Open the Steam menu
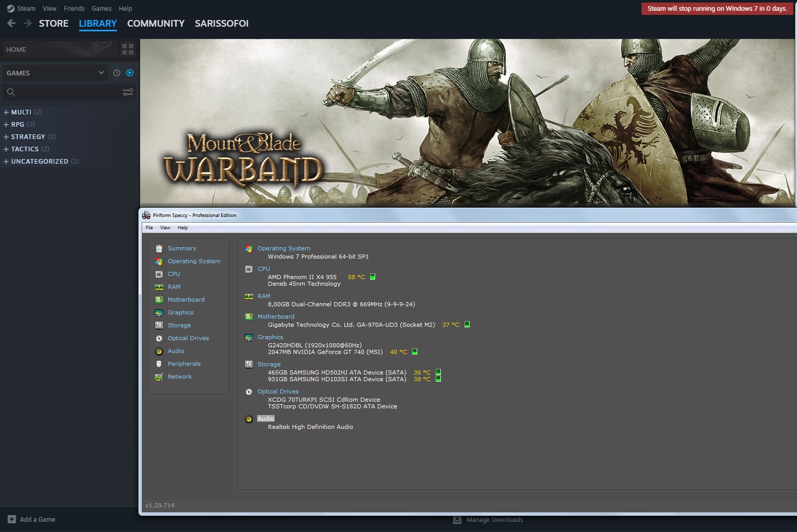The width and height of the screenshot is (797, 532). 26,9
